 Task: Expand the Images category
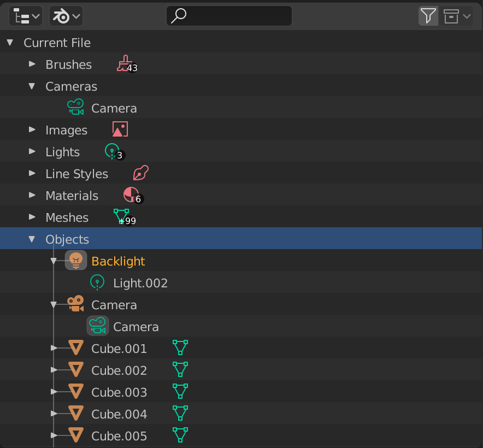tap(32, 129)
